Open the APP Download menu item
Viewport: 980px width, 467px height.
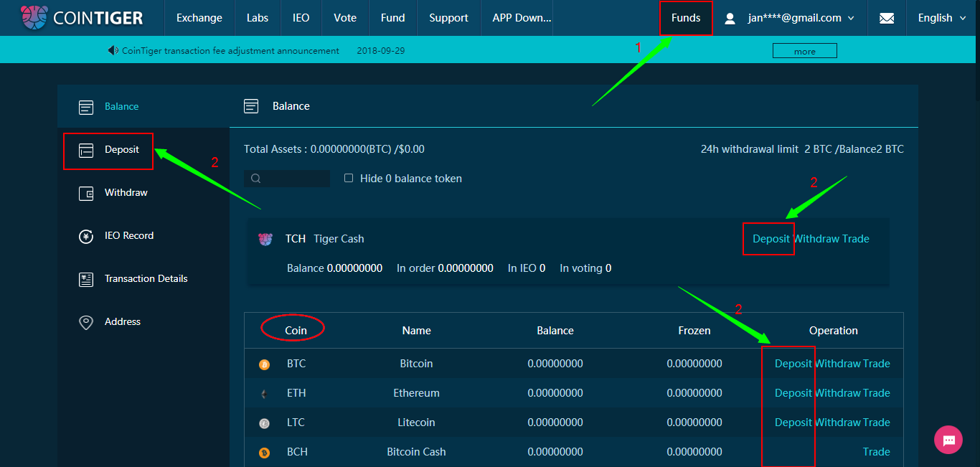(x=522, y=18)
